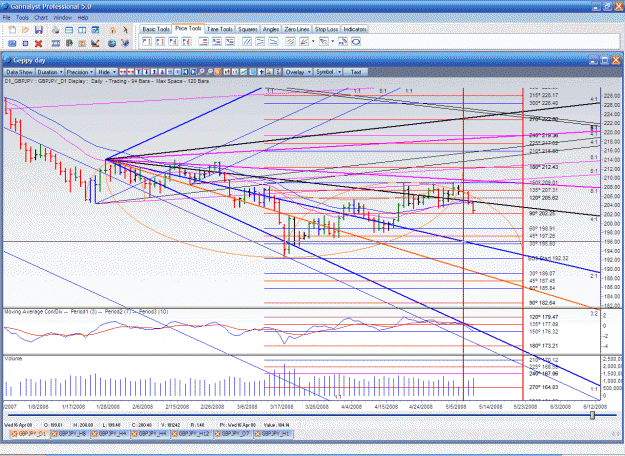625x456 pixels.
Task: Switch to the Angles tab
Action: tap(271, 29)
